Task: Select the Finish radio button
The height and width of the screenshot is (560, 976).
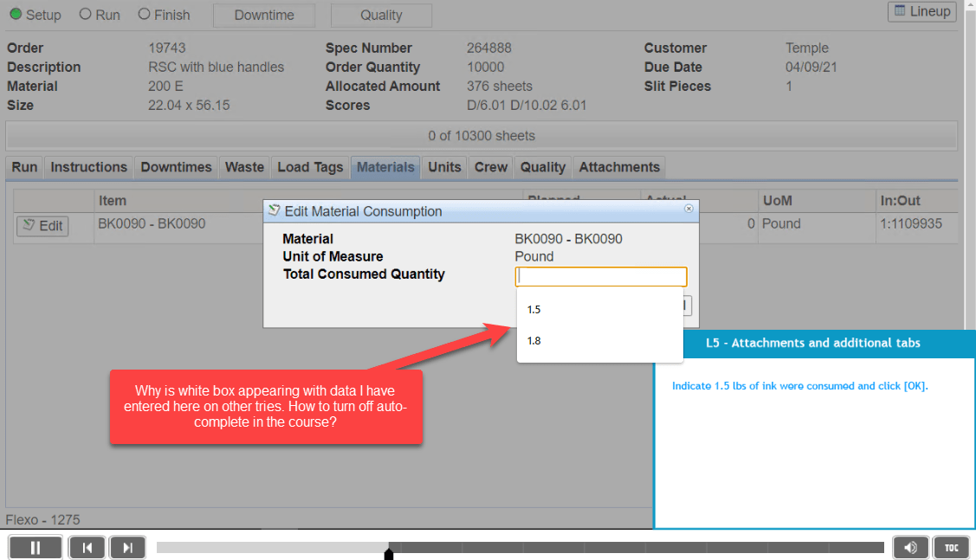Action: [x=142, y=14]
